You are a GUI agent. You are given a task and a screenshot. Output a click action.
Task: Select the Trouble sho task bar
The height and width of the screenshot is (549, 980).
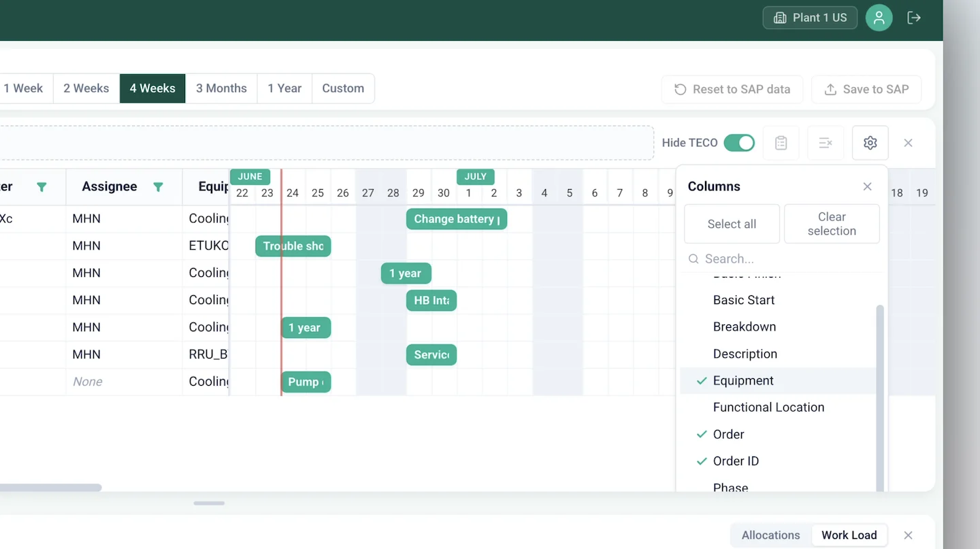point(293,246)
